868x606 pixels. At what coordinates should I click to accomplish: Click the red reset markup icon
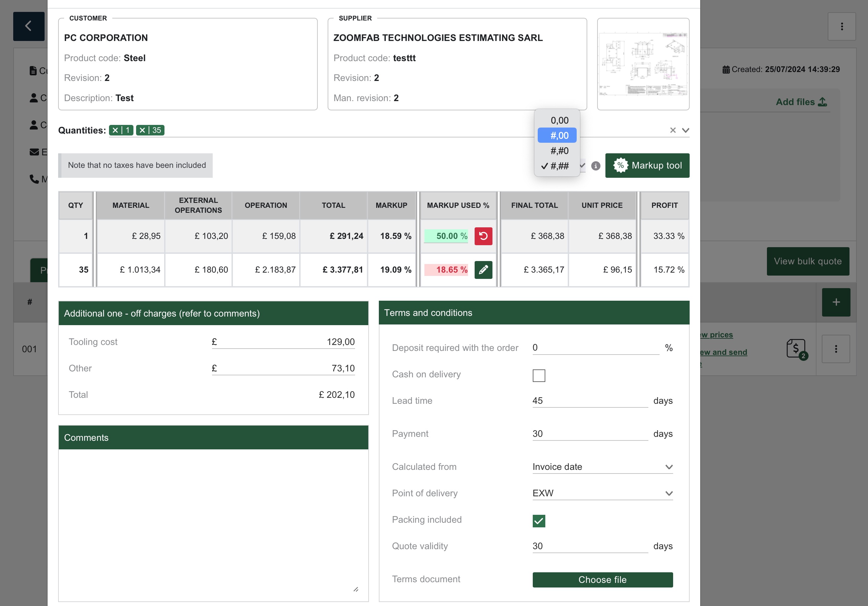(483, 236)
